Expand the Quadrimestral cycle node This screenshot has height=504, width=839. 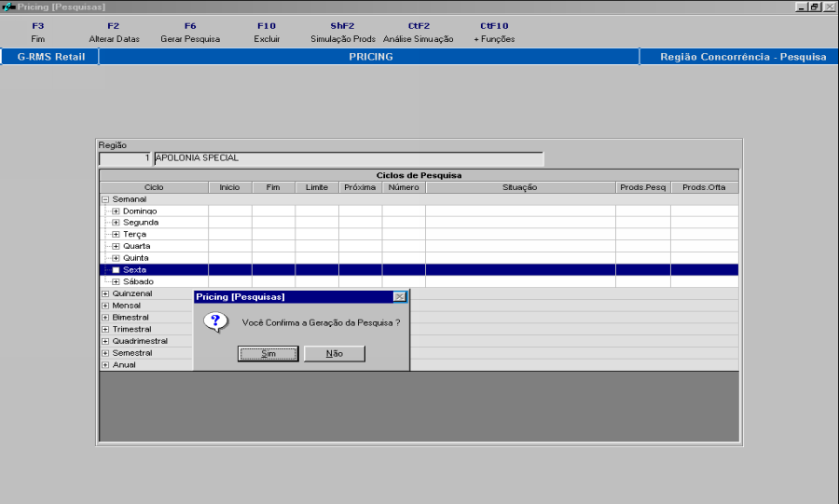click(x=105, y=341)
